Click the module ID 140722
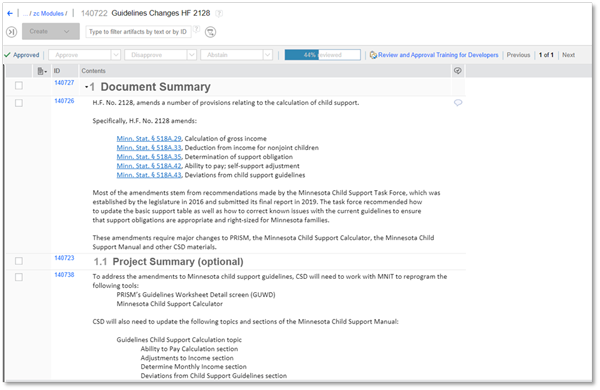Screen dimensions: 600x390 (94, 13)
